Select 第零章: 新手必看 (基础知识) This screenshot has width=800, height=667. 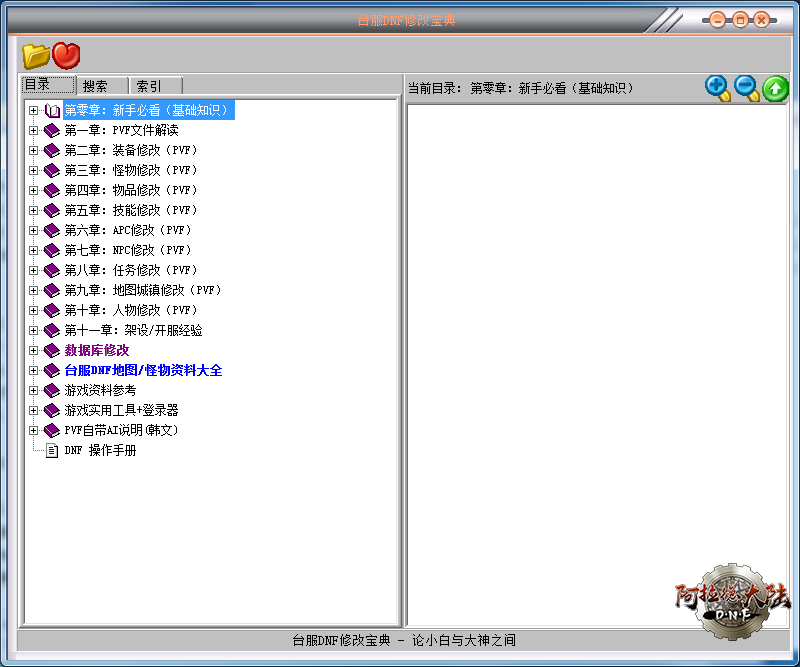tap(148, 110)
